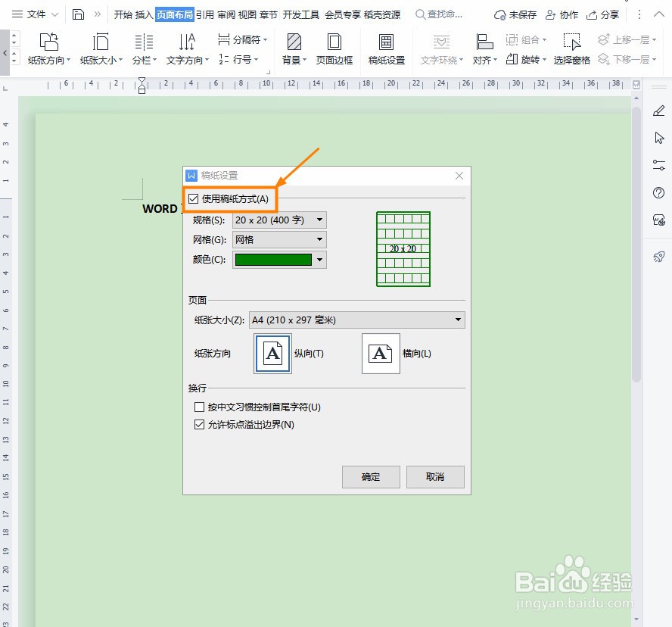Screen dimensions: 672x627
Task: Enable 按中文习惯控制首尾字符(U) checkbox
Action: [199, 407]
